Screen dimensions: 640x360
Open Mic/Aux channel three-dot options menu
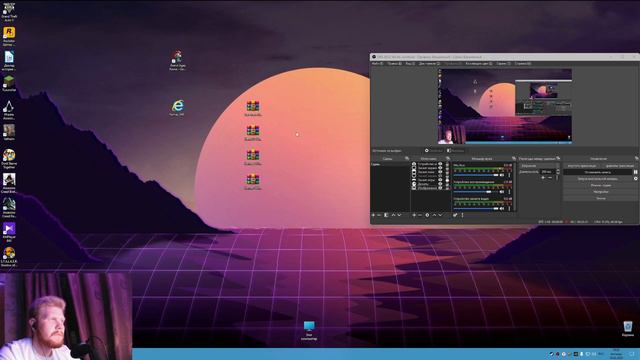tap(509, 175)
